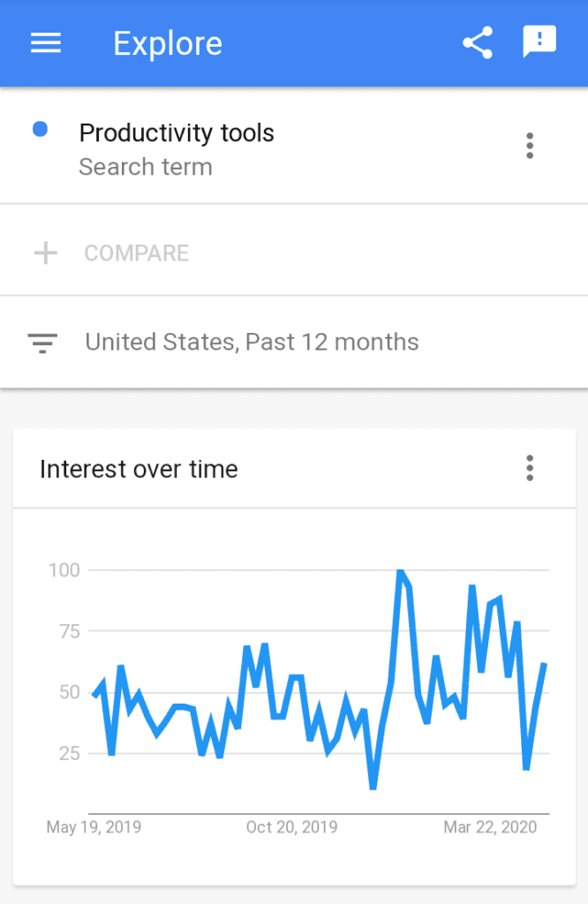Click the blue dot beside Productivity tools

[40, 130]
